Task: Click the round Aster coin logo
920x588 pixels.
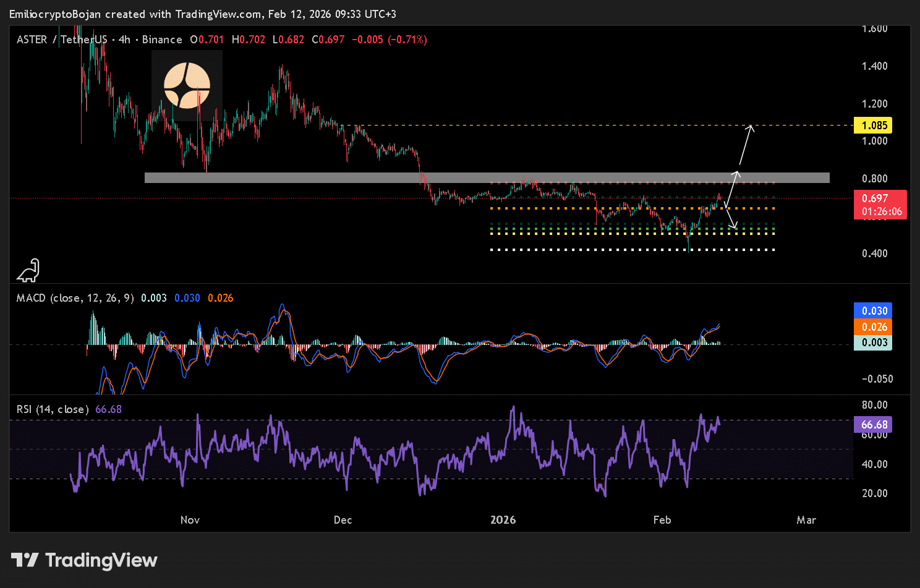Action: [x=187, y=85]
